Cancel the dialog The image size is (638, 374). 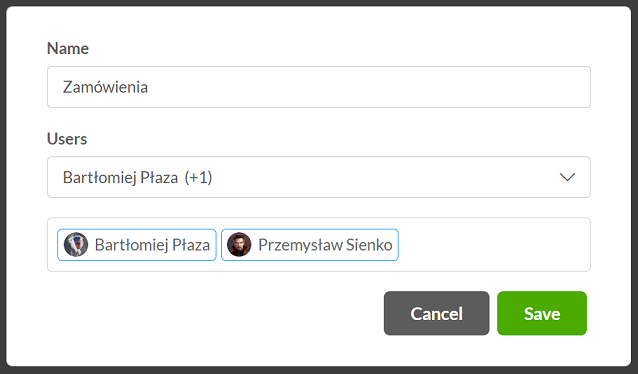437,313
